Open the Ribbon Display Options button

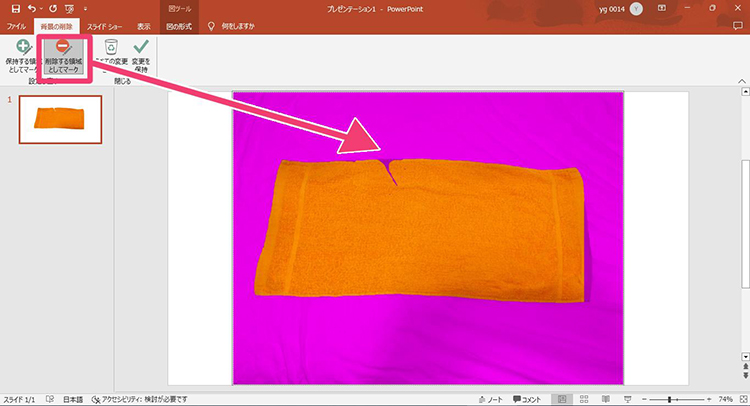pos(661,8)
